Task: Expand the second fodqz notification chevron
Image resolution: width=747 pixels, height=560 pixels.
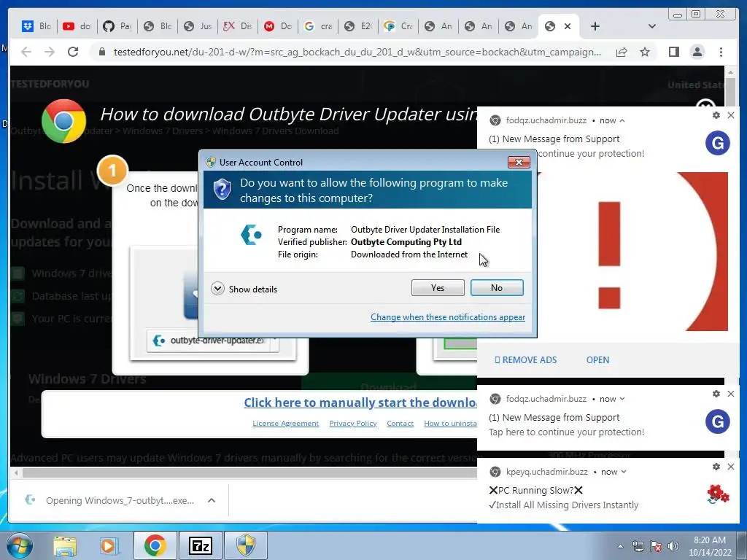Action: tap(622, 399)
